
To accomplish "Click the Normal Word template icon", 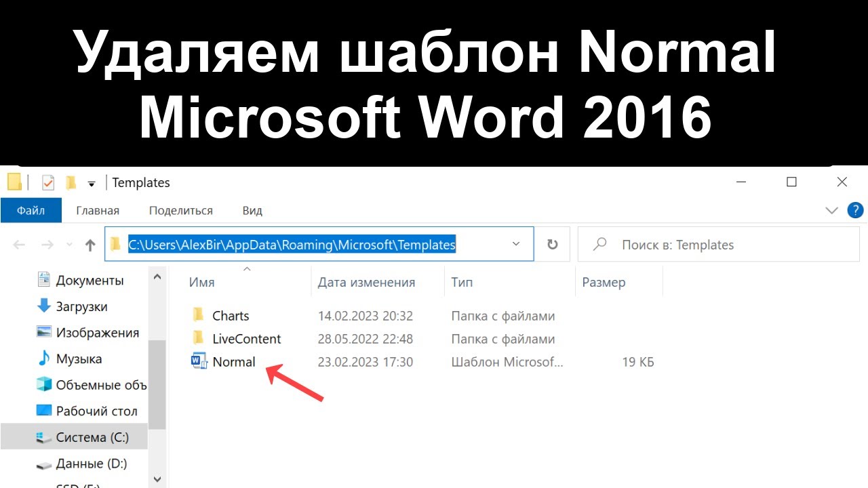I will pos(199,361).
